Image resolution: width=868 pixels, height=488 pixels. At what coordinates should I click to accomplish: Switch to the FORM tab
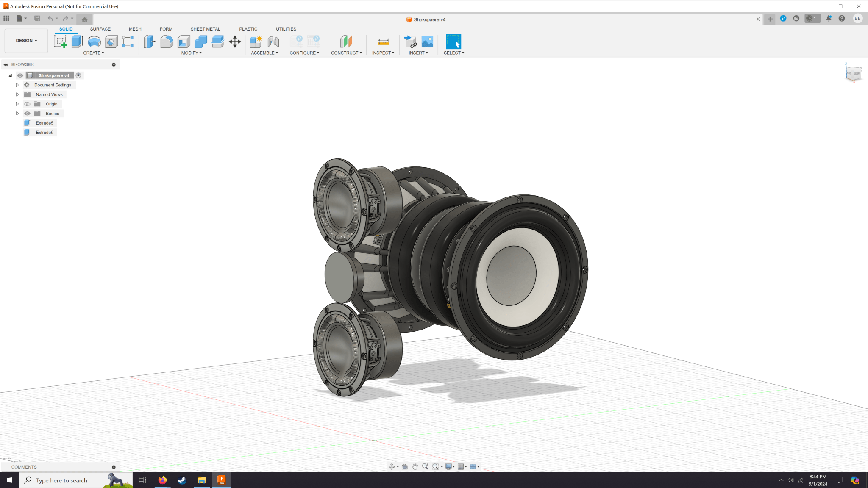tap(166, 29)
